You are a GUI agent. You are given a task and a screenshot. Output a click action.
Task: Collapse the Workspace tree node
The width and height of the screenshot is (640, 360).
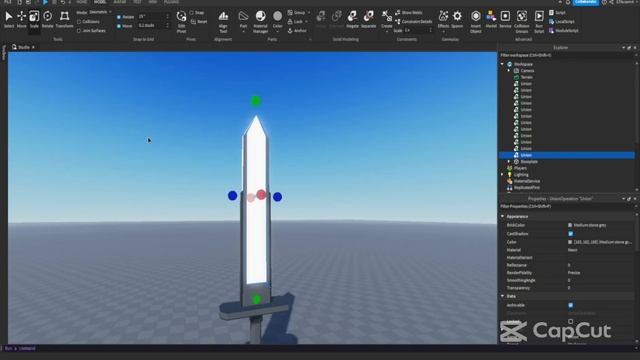tap(502, 64)
